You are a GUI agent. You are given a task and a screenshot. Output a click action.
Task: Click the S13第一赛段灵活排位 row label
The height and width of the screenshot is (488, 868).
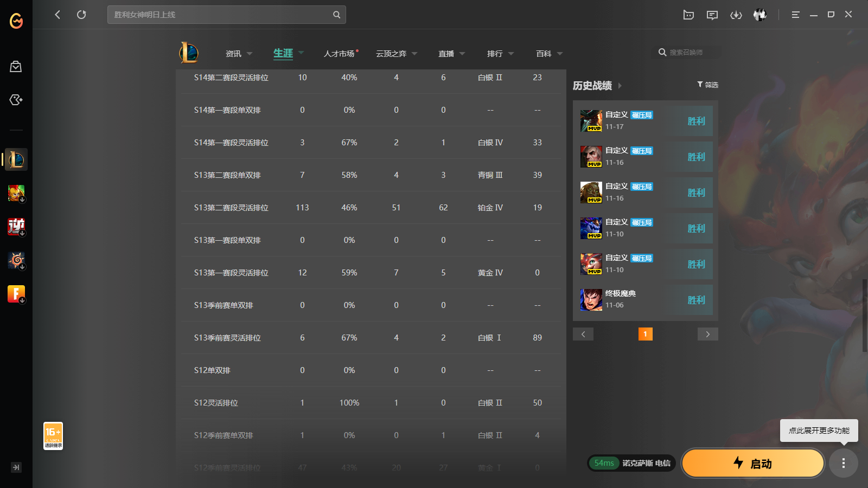(231, 273)
